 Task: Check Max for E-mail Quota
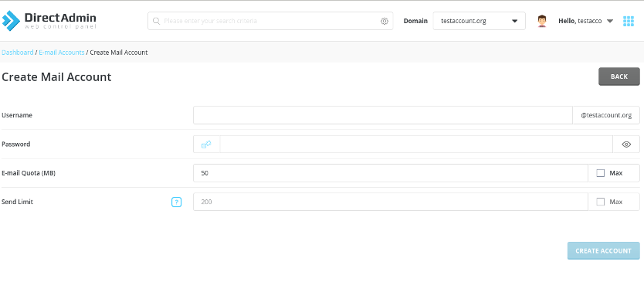tap(601, 173)
